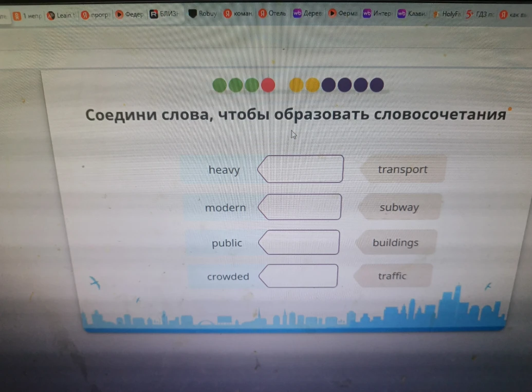The width and height of the screenshot is (532, 392).
Task: Select the first dark purple progress dot
Action: pos(328,85)
